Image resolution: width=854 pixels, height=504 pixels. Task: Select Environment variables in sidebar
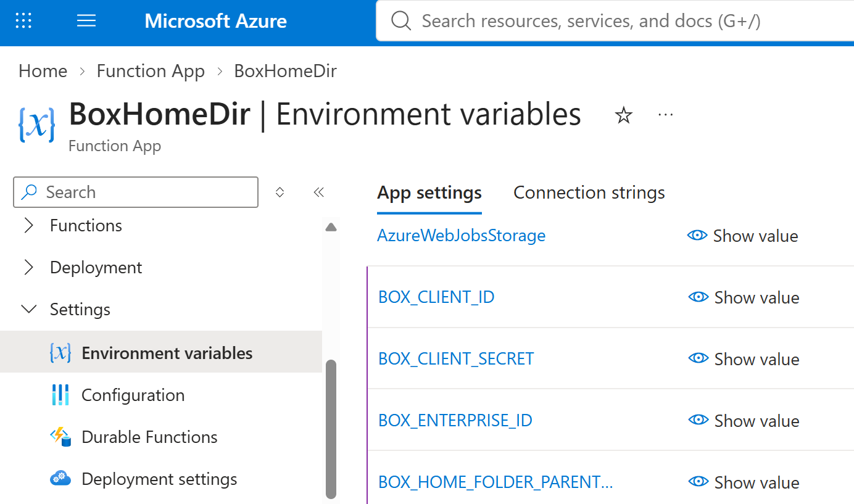(x=161, y=353)
